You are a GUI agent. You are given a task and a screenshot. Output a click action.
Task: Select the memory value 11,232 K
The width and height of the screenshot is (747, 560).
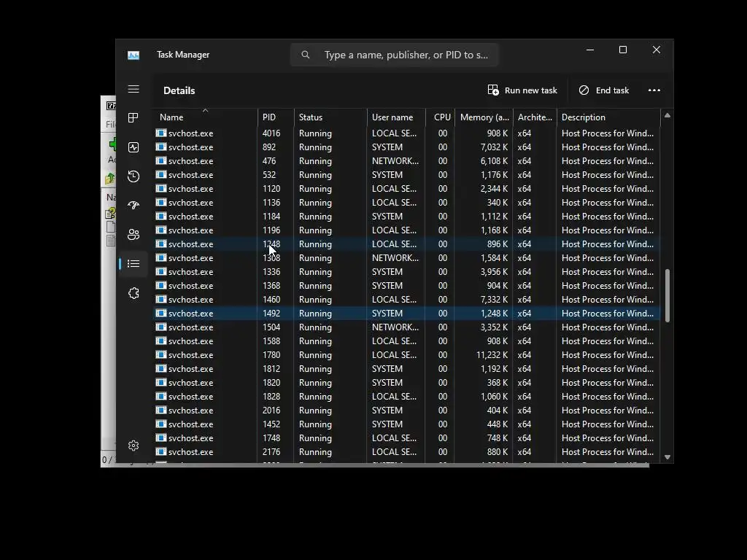pos(492,355)
